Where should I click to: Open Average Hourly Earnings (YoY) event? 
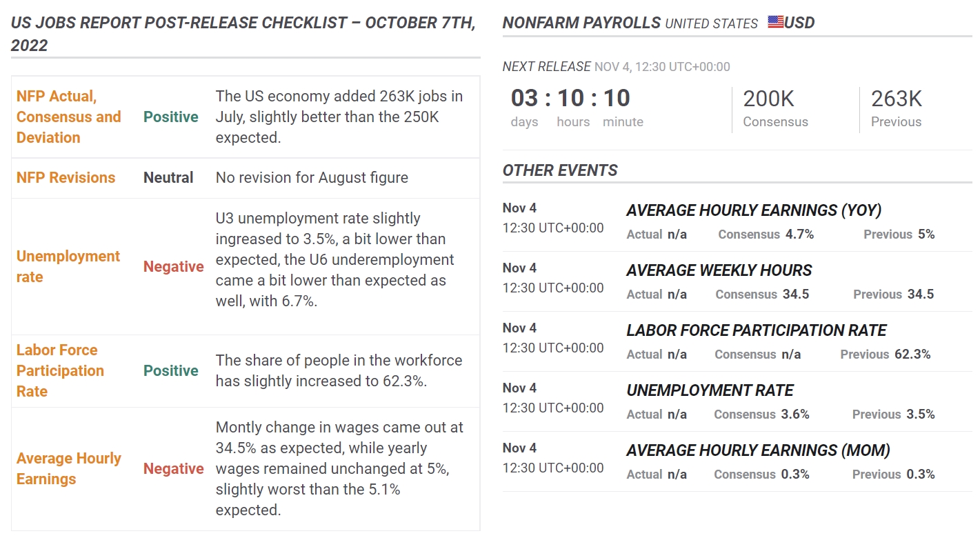[754, 210]
